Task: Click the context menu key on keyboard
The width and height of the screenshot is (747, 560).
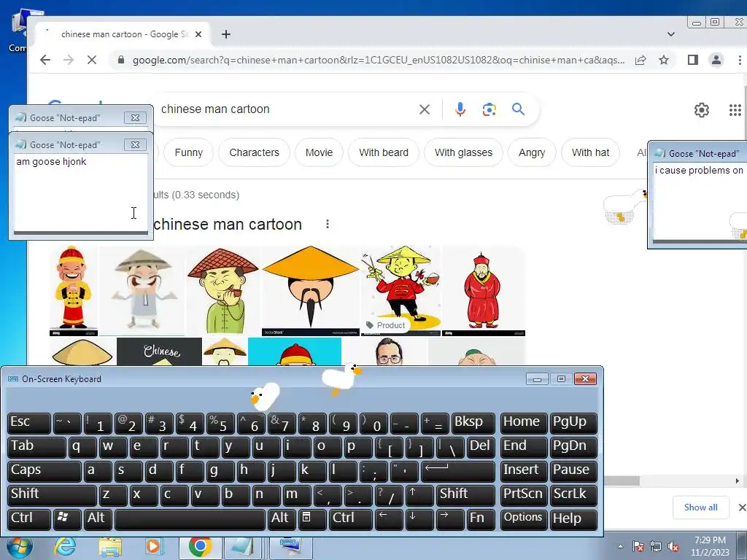Action: 312,519
